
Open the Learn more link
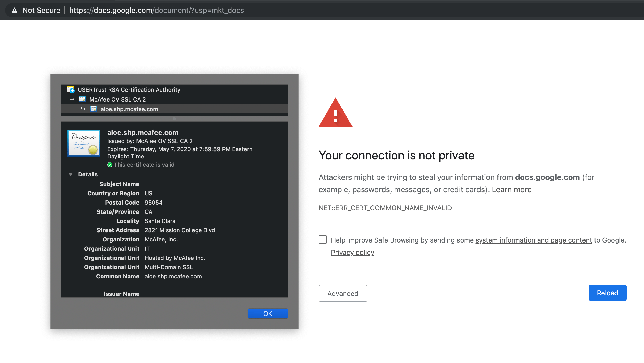tap(512, 190)
